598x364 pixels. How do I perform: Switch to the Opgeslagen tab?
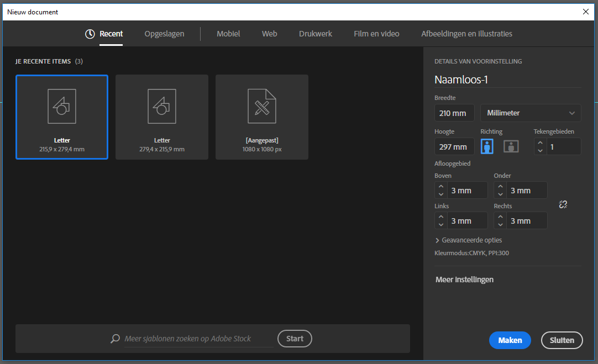coord(164,34)
